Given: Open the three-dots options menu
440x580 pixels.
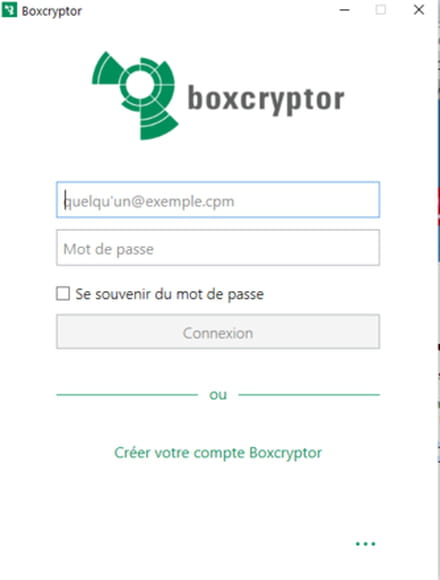Looking at the screenshot, I should (x=365, y=544).
